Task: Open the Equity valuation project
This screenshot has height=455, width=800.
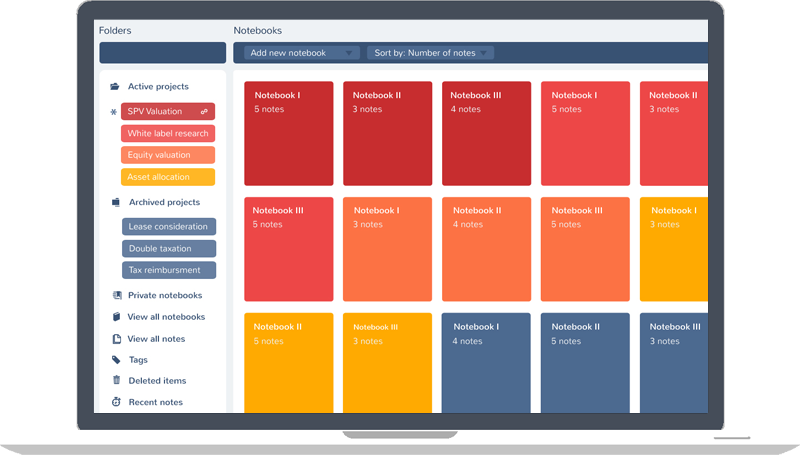Action: click(168, 155)
